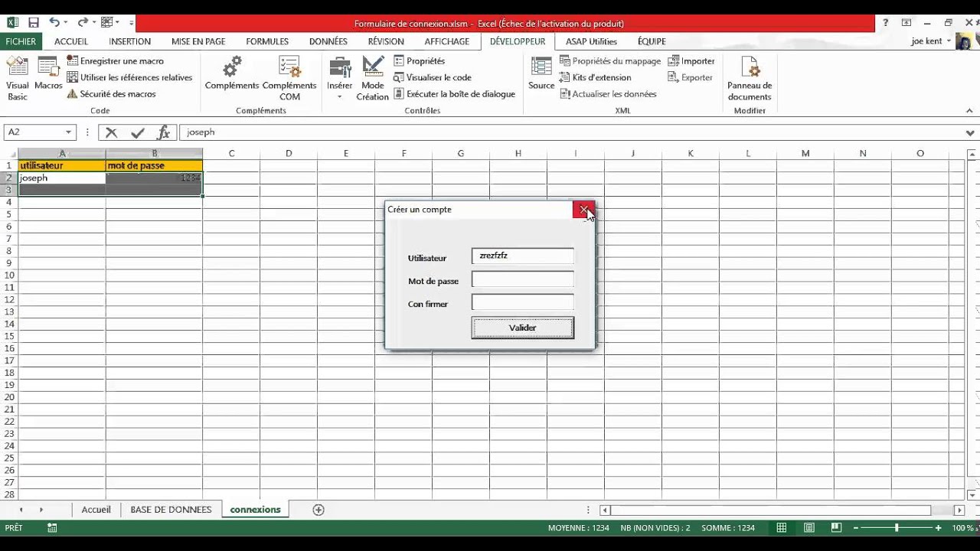Click Enregistrer une macro
This screenshot has width=980, height=551.
[x=115, y=60]
